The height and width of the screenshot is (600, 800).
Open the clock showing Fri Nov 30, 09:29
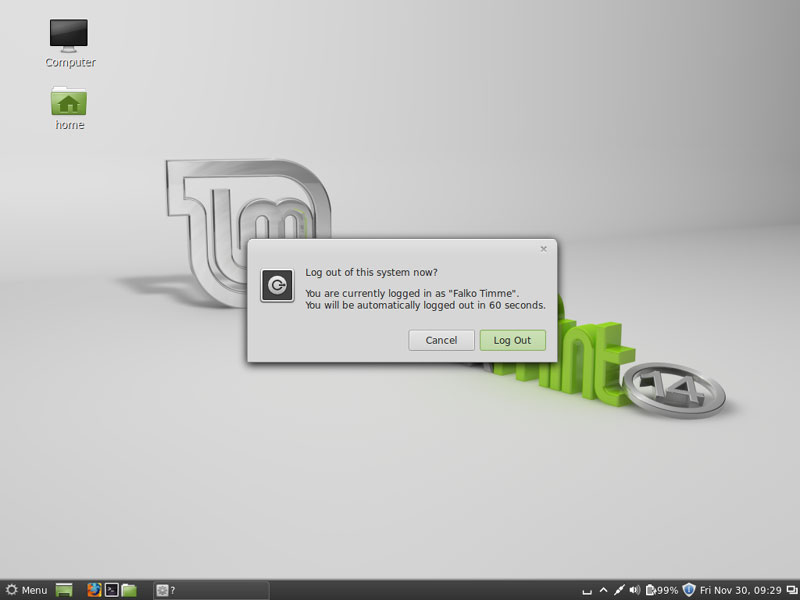pos(741,590)
